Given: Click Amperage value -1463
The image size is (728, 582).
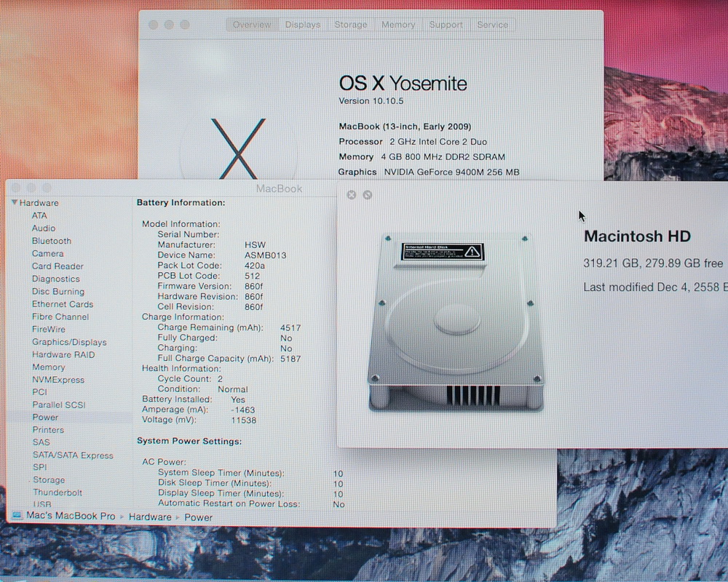Looking at the screenshot, I should pyautogui.click(x=243, y=410).
